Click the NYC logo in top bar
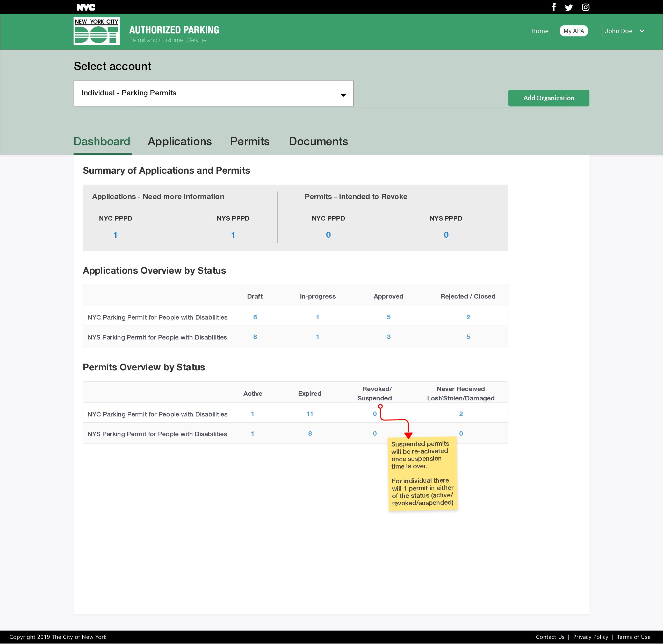Image resolution: width=663 pixels, height=644 pixels. pyautogui.click(x=86, y=7)
